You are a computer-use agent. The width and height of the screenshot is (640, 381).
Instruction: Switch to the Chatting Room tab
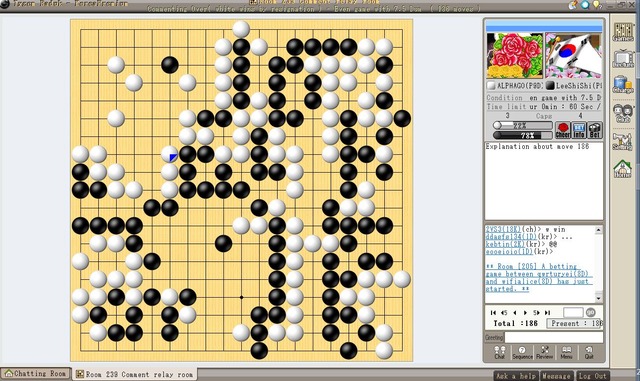[x=36, y=374]
